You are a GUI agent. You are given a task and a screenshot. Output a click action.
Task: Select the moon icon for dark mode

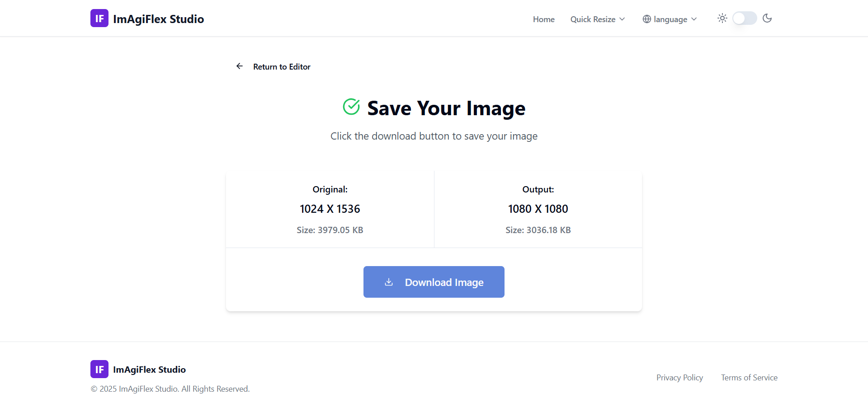767,18
